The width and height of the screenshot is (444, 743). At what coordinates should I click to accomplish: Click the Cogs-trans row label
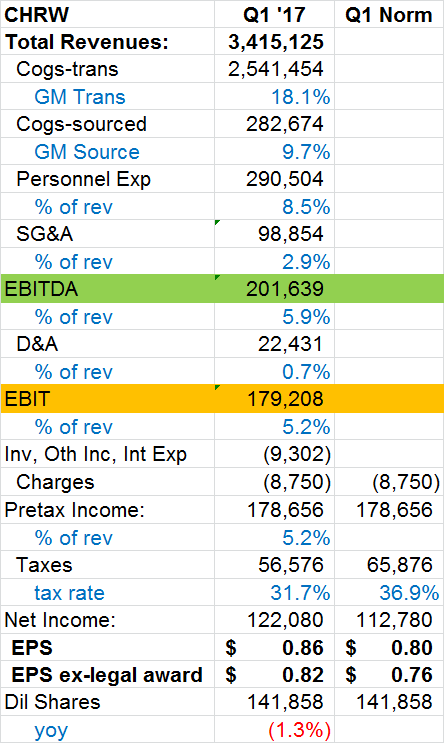[67, 69]
